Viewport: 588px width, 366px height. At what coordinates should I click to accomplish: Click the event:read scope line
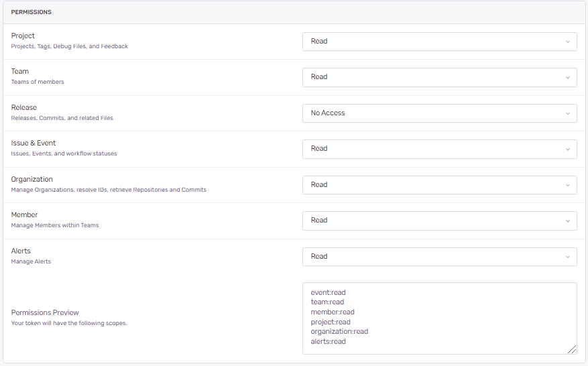pyautogui.click(x=328, y=292)
